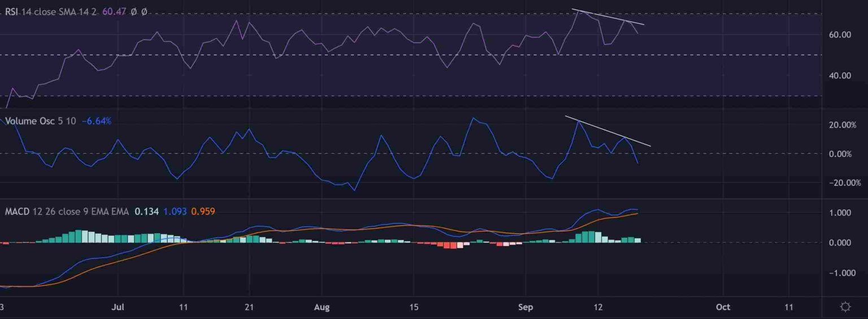
Task: Click the Aug label on time axis
Action: [x=322, y=307]
